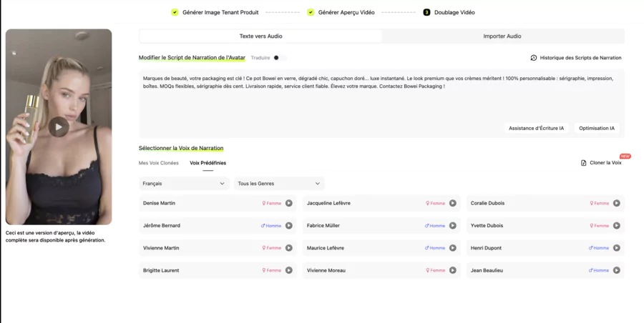Go to Générer Image Tenant Produit step
The height and width of the screenshot is (323, 644).
pyautogui.click(x=220, y=12)
